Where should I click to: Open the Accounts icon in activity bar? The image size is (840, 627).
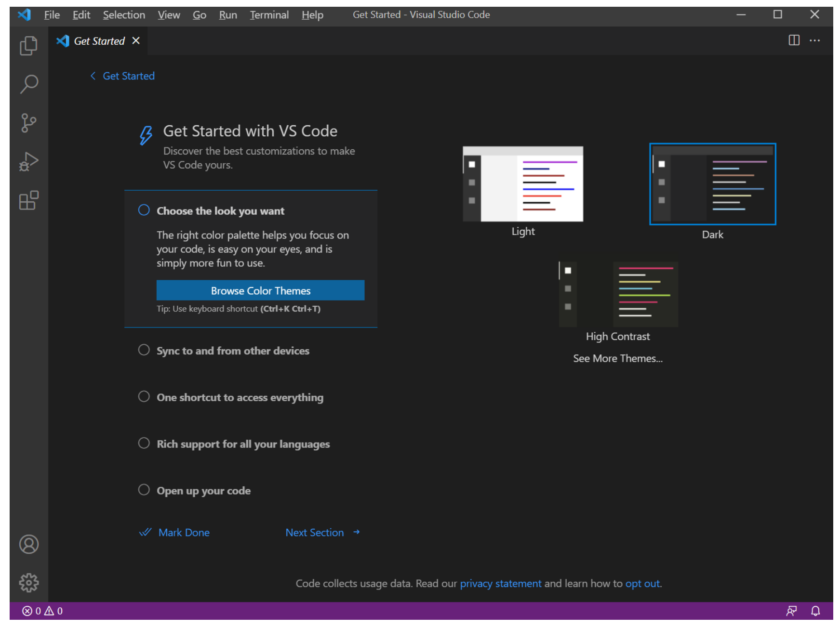(x=28, y=544)
